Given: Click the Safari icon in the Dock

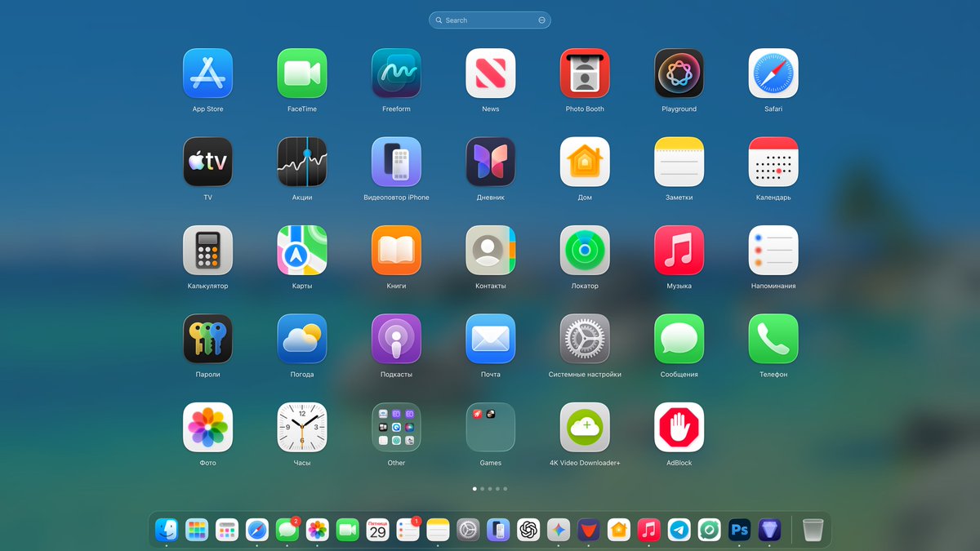Looking at the screenshot, I should pos(257,530).
